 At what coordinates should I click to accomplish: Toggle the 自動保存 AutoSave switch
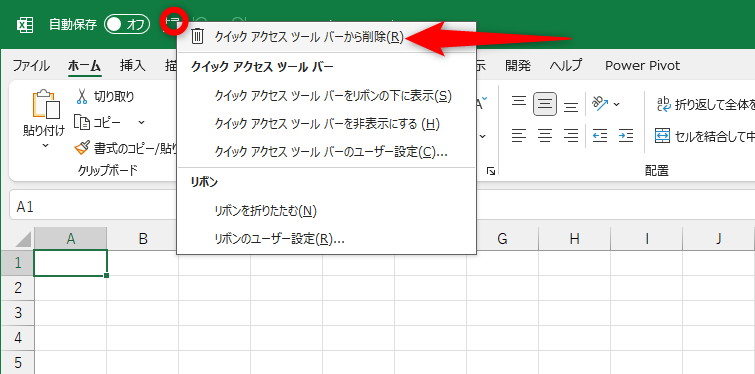127,25
